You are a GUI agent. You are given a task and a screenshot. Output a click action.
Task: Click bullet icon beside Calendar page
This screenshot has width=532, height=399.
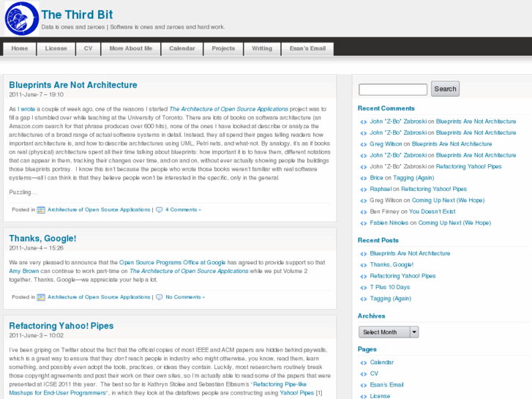[364, 363]
